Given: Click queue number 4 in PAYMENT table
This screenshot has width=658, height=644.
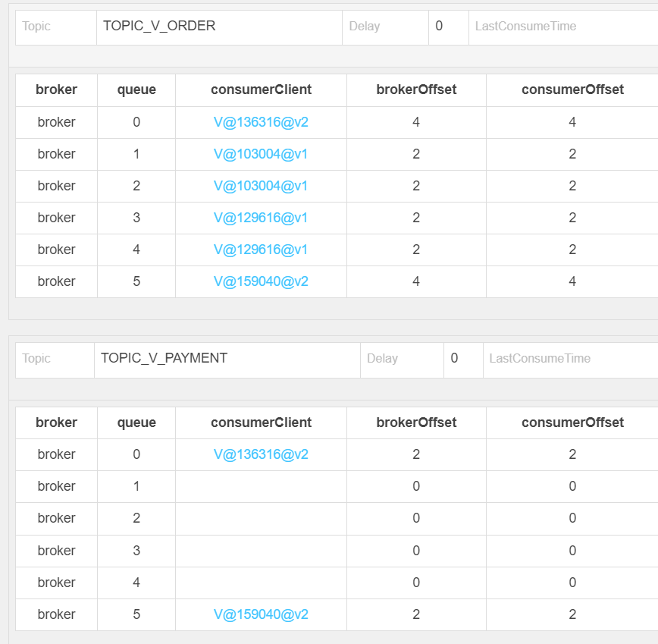Looking at the screenshot, I should 136,583.
